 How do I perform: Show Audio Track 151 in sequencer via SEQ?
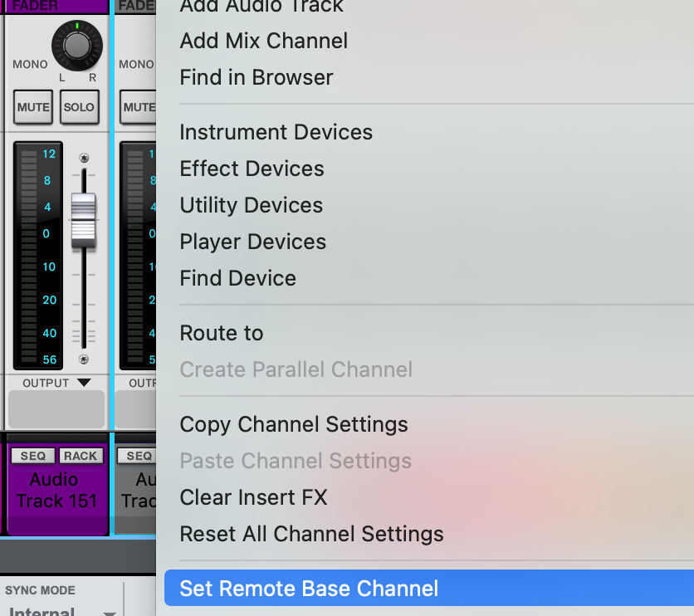33,456
